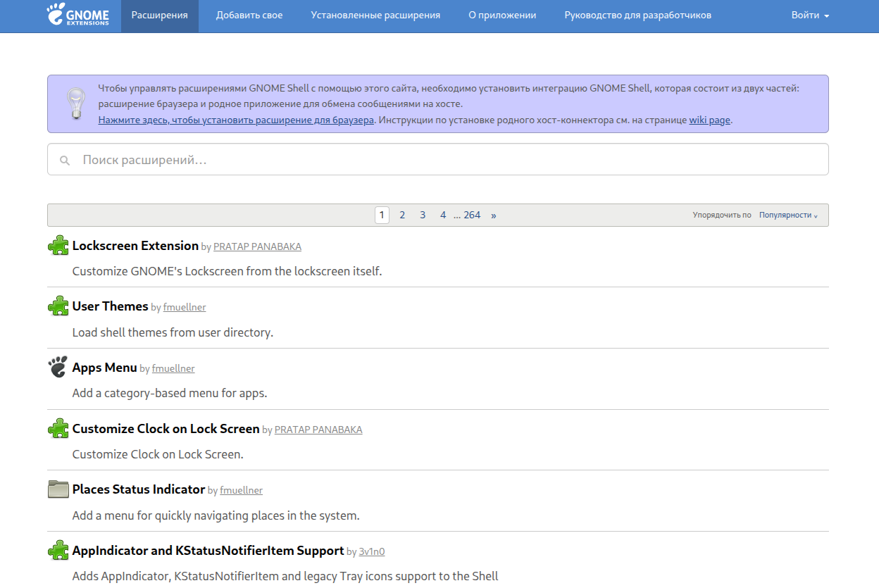This screenshot has width=879, height=588.
Task: Click the GNOME Extensions logo
Action: [x=77, y=15]
